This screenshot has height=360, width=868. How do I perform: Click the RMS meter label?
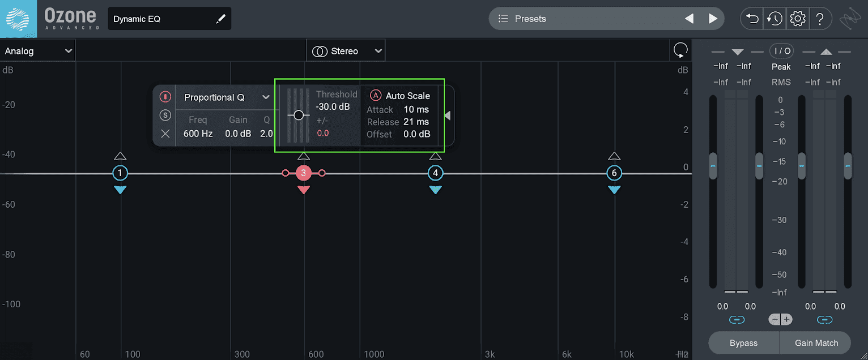(x=781, y=82)
